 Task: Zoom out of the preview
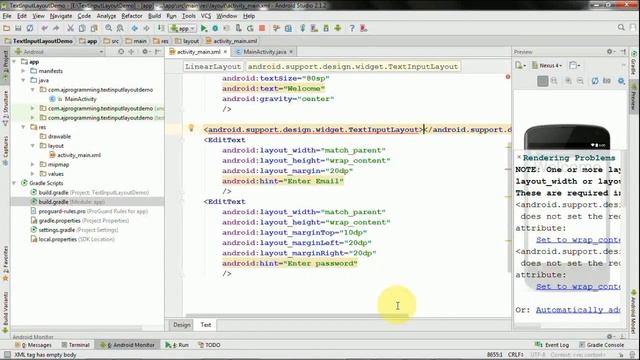(x=580, y=81)
